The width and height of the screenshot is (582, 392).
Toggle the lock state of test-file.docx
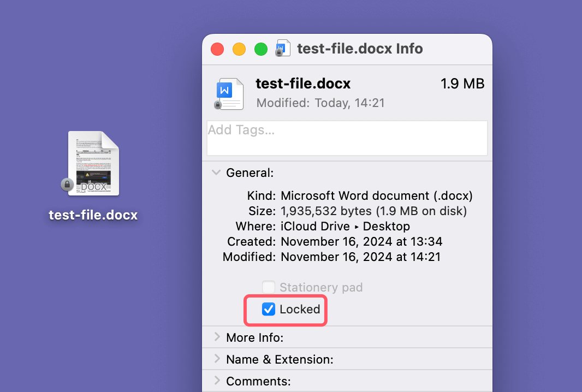click(x=268, y=309)
